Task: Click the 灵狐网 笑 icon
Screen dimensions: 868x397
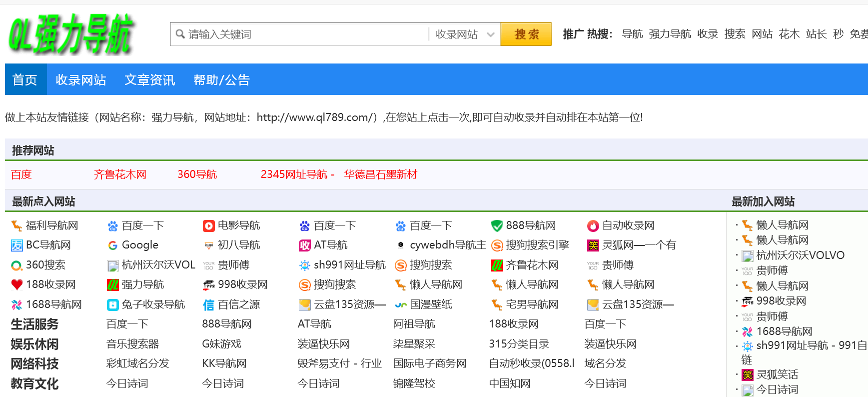Action: pos(593,245)
